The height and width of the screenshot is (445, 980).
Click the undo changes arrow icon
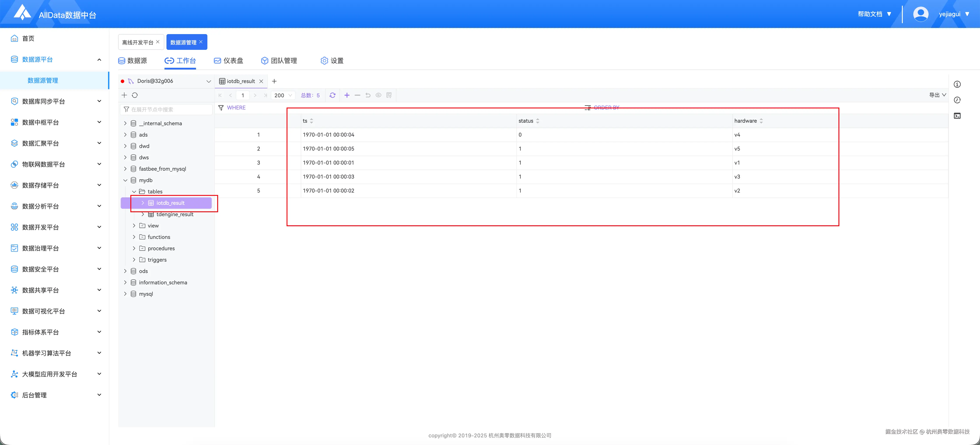(368, 95)
